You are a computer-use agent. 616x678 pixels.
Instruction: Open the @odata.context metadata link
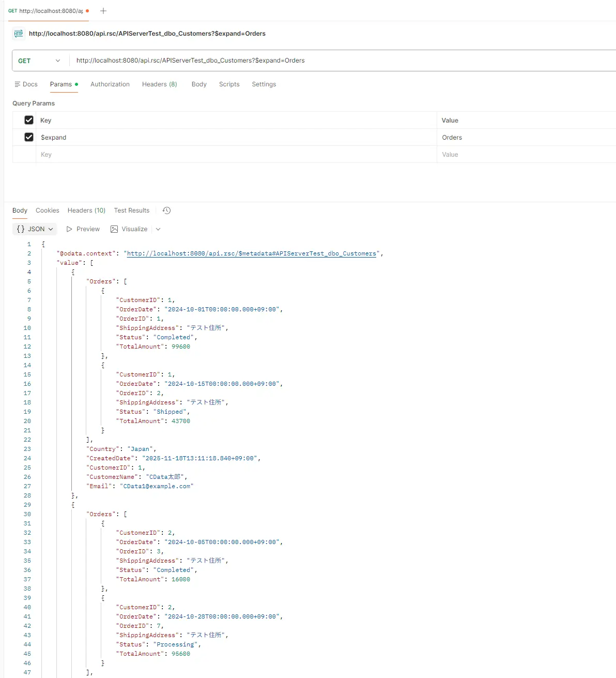(251, 253)
